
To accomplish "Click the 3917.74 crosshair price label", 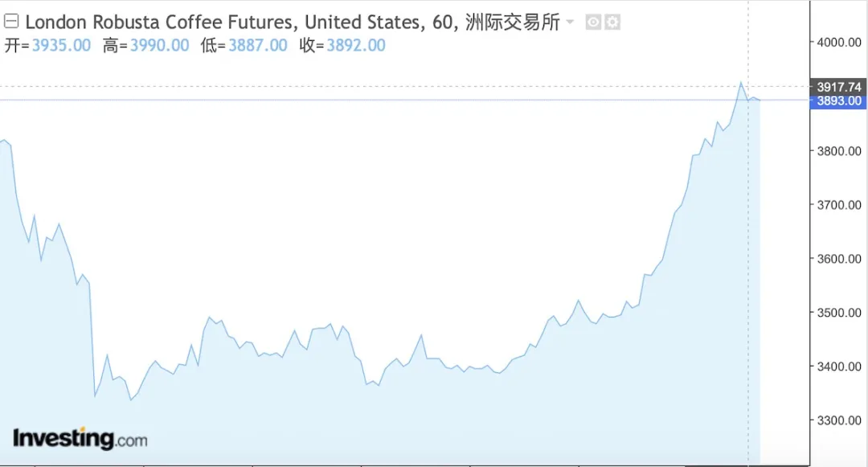I will coord(838,87).
